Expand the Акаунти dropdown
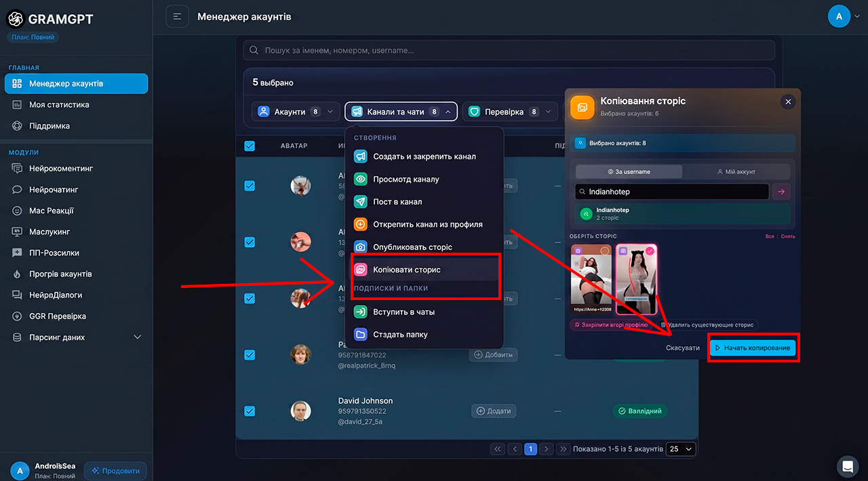Screen dimensions: 868x481 point(296,112)
